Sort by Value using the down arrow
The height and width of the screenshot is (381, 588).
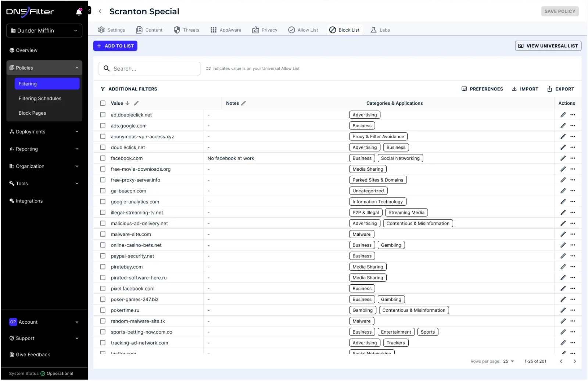tap(128, 103)
